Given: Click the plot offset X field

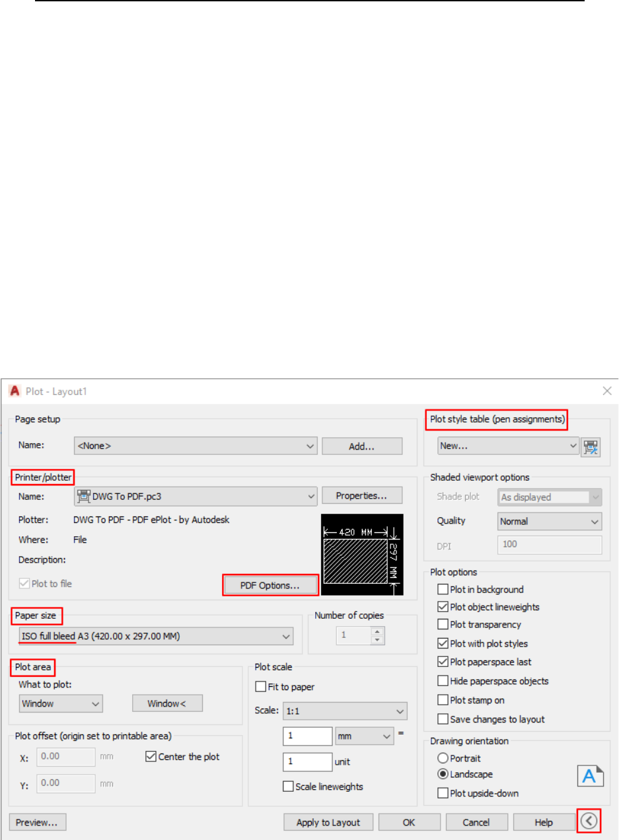Looking at the screenshot, I should [67, 757].
